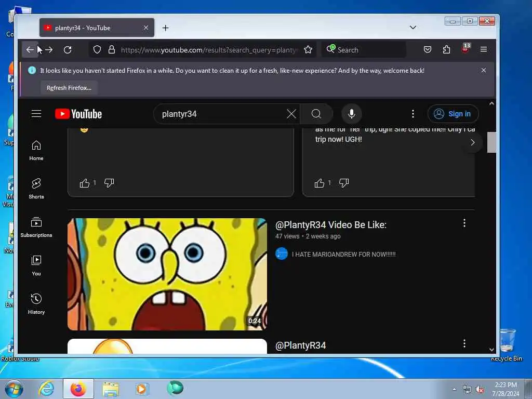The width and height of the screenshot is (532, 399).
Task: Open green round app on taskbar
Action: pyautogui.click(x=175, y=388)
